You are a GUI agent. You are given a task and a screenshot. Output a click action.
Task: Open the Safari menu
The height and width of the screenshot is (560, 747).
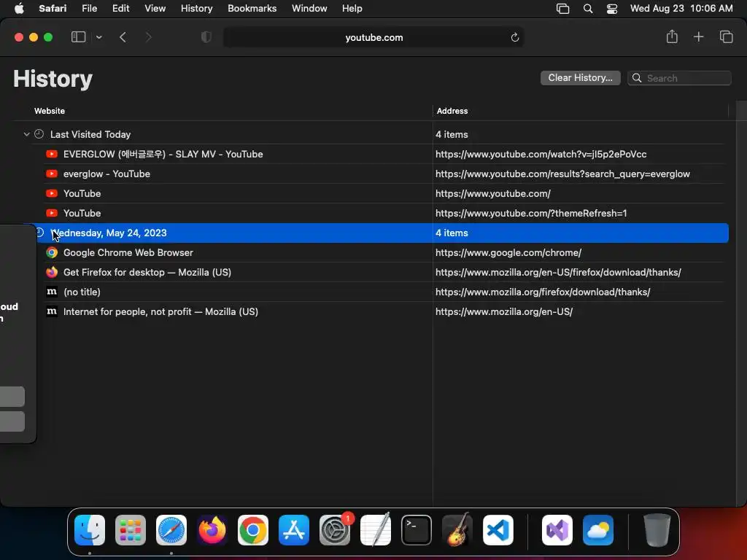[53, 9]
